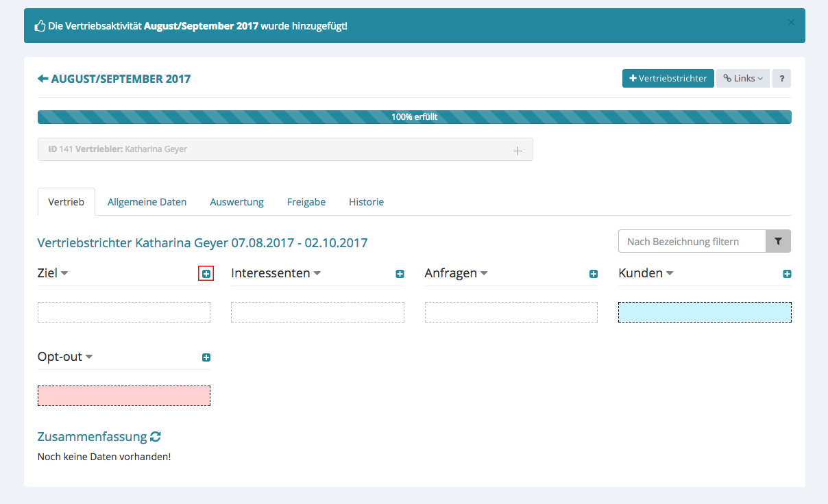Open the help question mark button
The height and width of the screenshot is (504, 828).
781,79
